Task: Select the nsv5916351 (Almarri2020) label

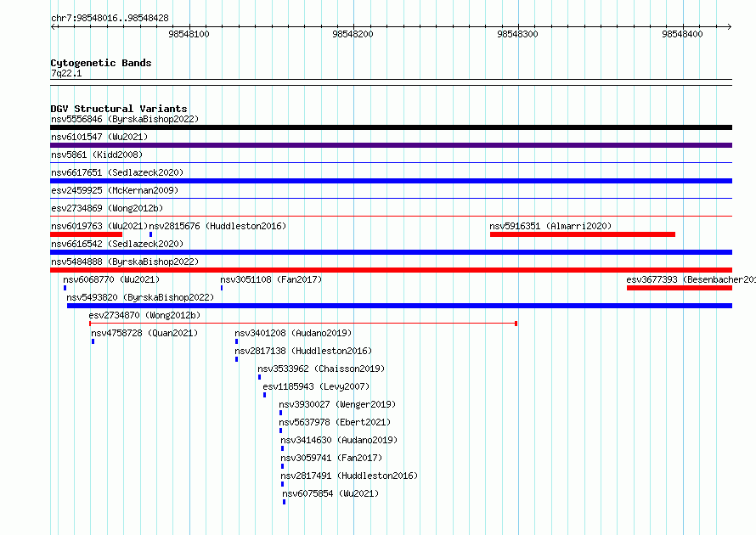Action: pos(550,226)
